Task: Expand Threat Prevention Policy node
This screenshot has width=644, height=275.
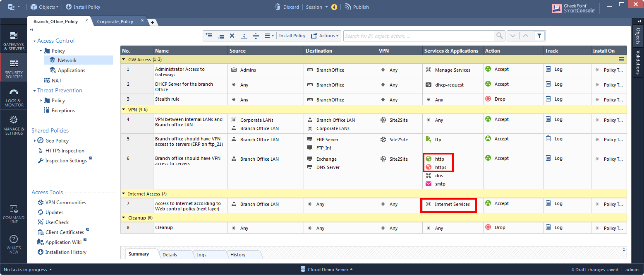Action: click(41, 100)
